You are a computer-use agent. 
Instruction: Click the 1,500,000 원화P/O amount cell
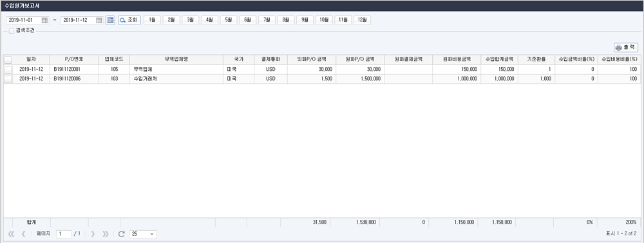(x=360, y=79)
